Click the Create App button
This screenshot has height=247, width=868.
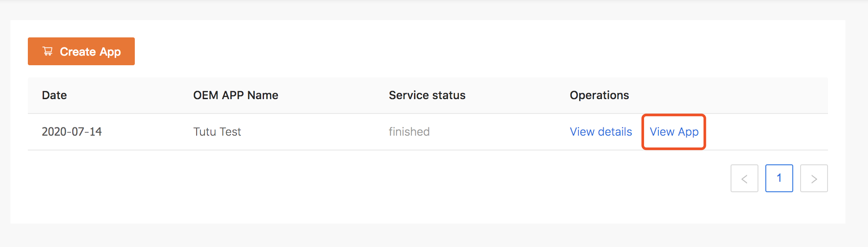[x=81, y=51]
